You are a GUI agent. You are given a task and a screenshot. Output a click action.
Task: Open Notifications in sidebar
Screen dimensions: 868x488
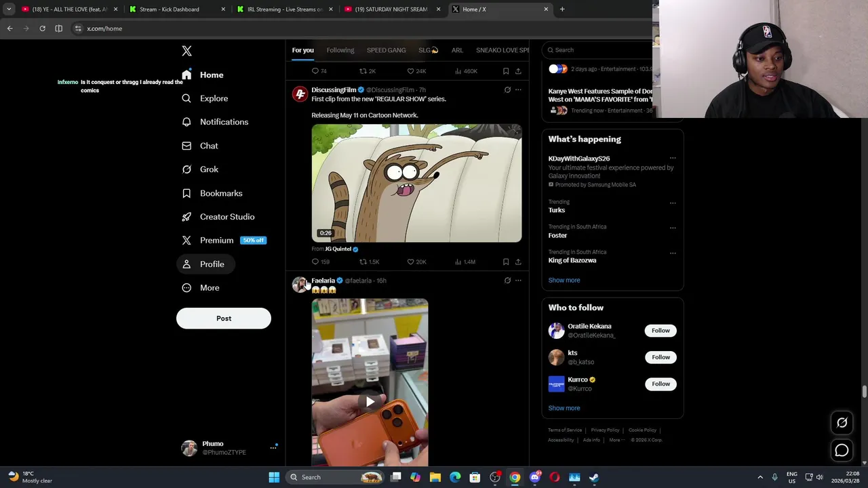[215, 122]
